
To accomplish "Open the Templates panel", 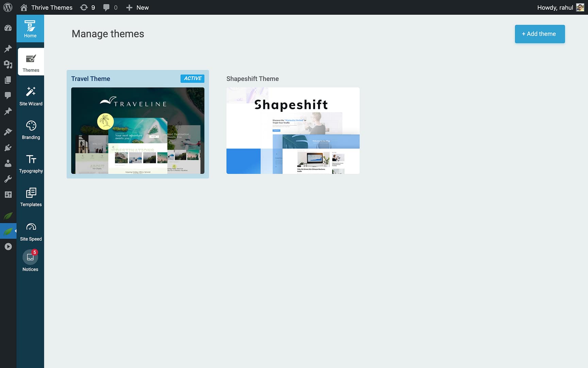I will click(x=31, y=197).
